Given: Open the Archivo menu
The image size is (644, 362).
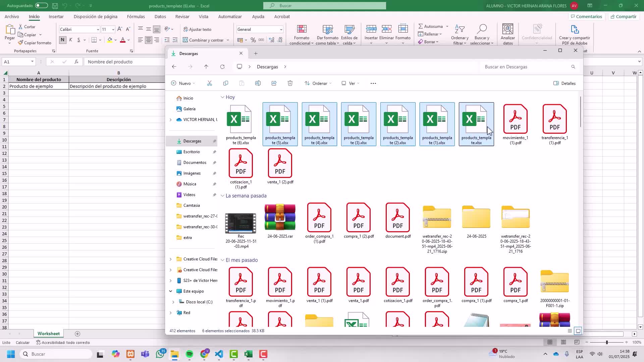Looking at the screenshot, I should pos(12,16).
